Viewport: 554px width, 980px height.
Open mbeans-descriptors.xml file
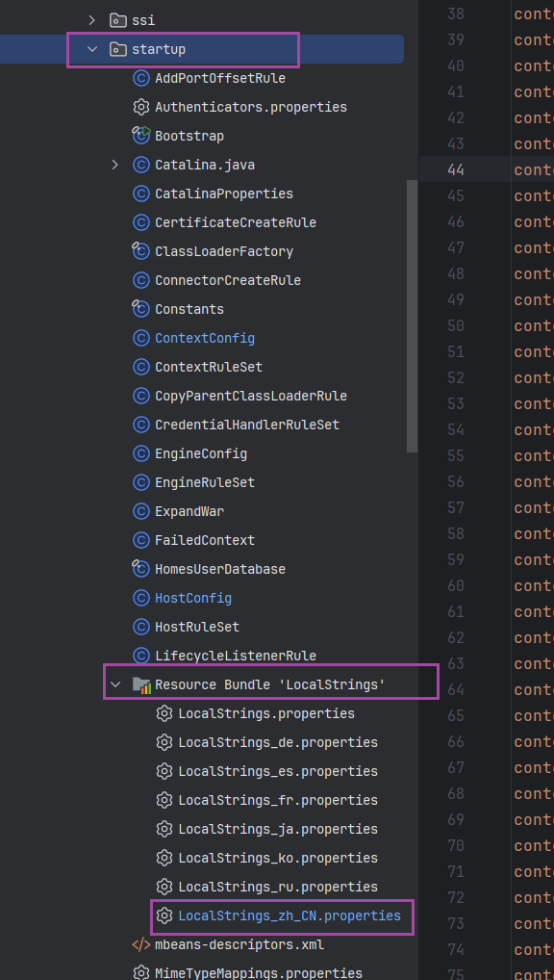(239, 944)
